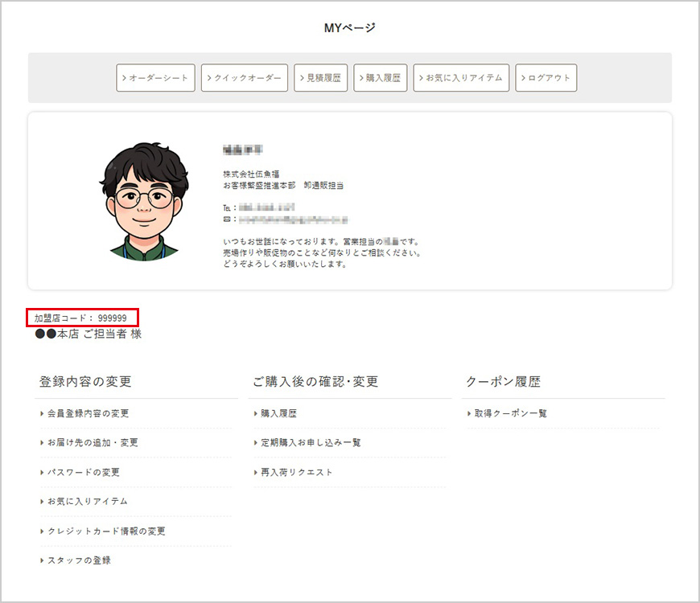Image resolution: width=700 pixels, height=603 pixels.
Task: Open 購入履歴 in the top navigation bar
Action: tap(381, 78)
